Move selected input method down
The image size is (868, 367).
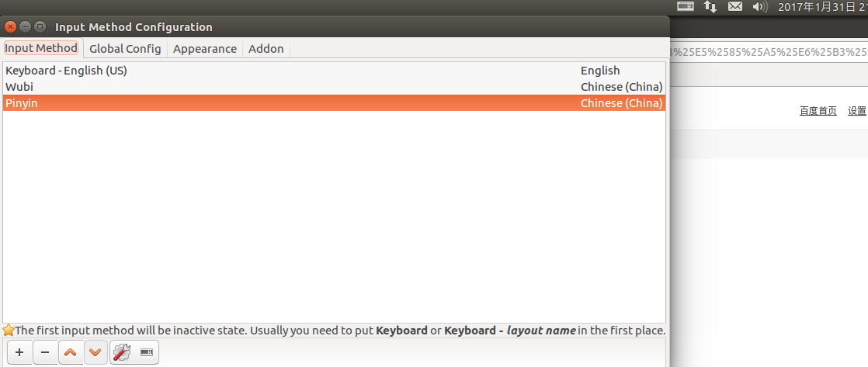[95, 352]
